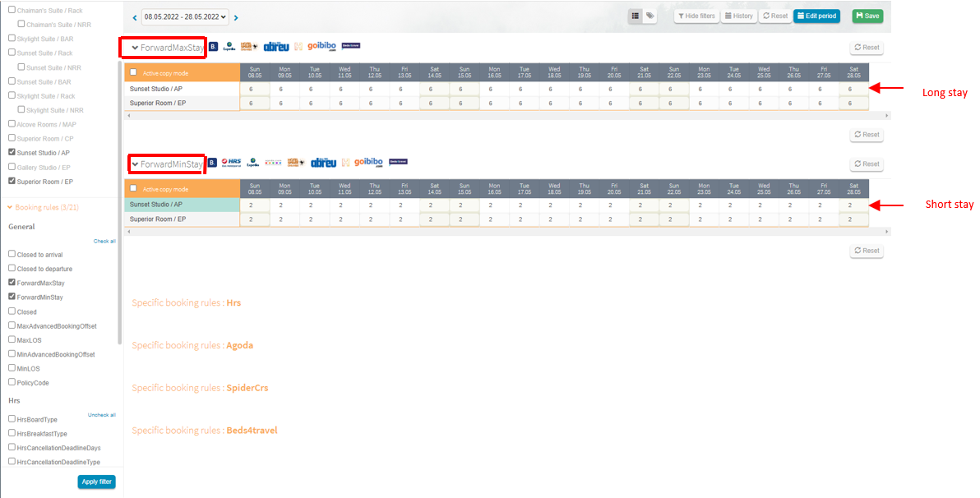Uncheck the ForwardMaxStay booking rule
Viewport: 980px width, 498px height.
tap(12, 283)
